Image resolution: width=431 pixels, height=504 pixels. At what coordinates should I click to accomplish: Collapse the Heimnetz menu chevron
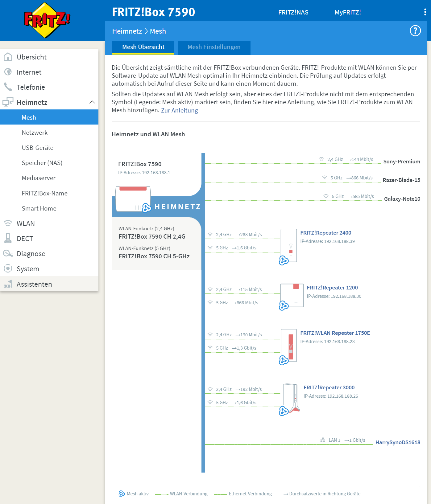click(92, 102)
